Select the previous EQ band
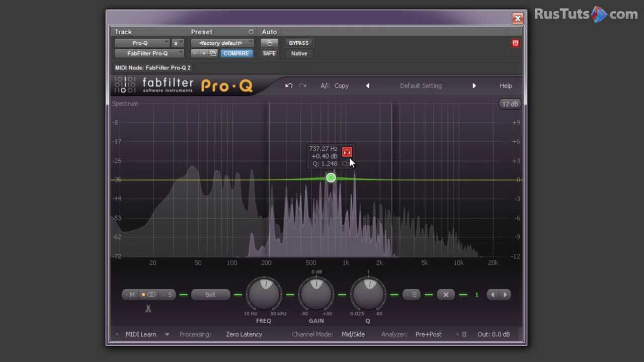Screen dimensions: 644x362 493,295
